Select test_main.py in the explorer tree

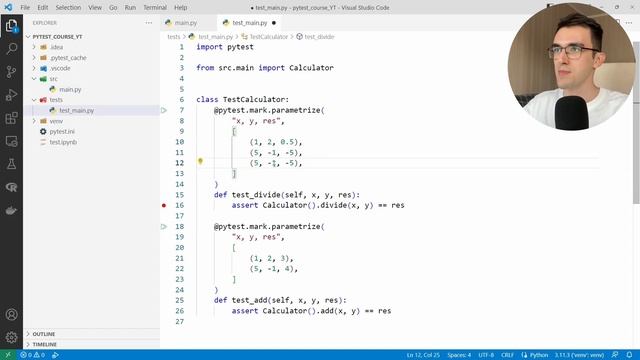click(77, 111)
